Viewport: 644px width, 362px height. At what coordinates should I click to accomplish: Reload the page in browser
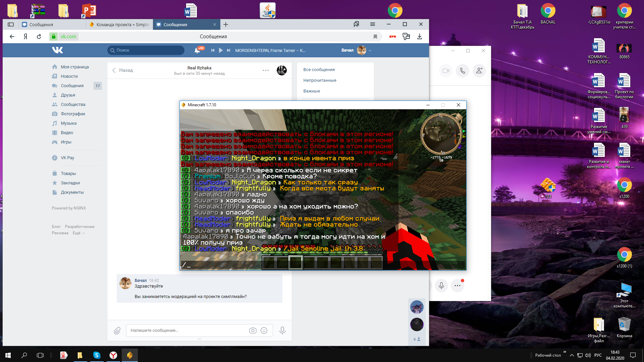39,37
